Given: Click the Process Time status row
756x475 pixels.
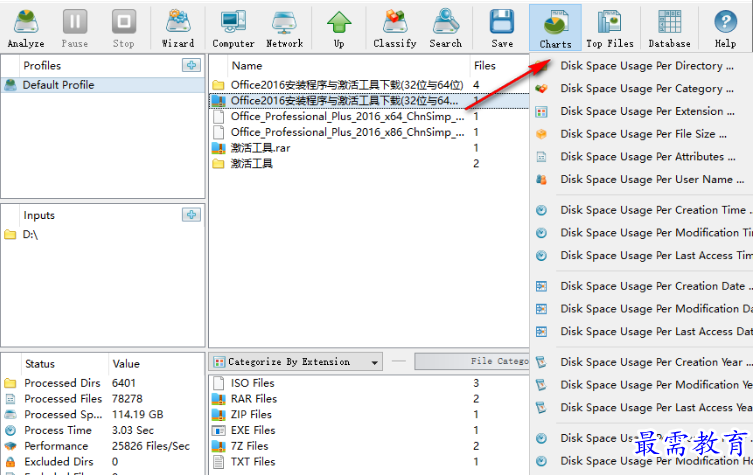Looking at the screenshot, I should click(103, 430).
